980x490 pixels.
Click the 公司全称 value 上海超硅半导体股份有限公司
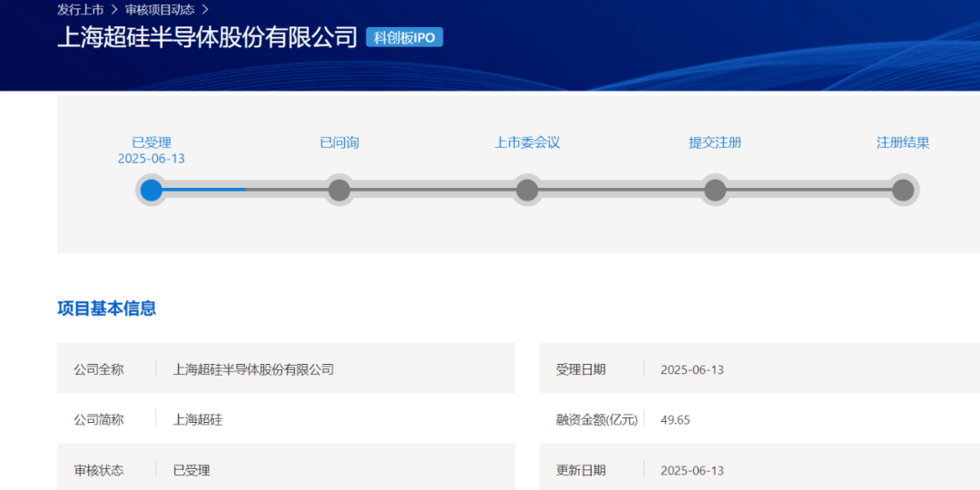253,369
